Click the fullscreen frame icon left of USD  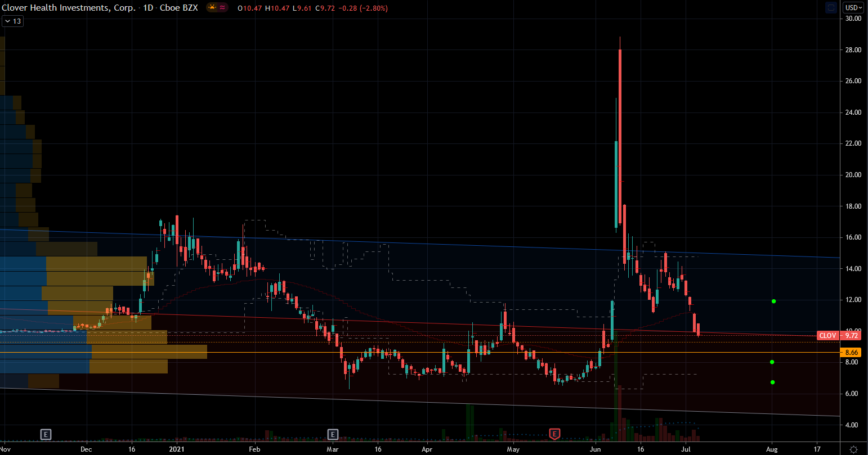(x=831, y=8)
